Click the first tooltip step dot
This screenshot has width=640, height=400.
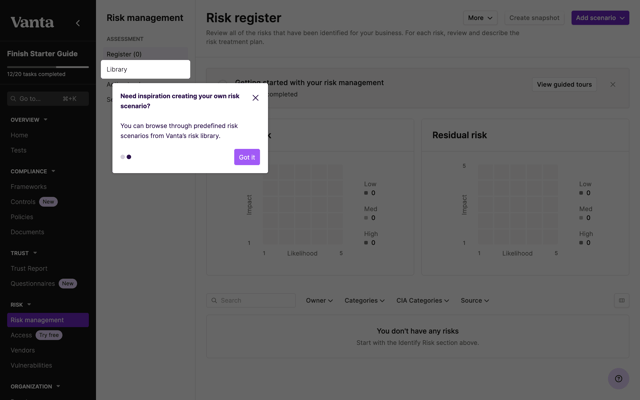(122, 157)
